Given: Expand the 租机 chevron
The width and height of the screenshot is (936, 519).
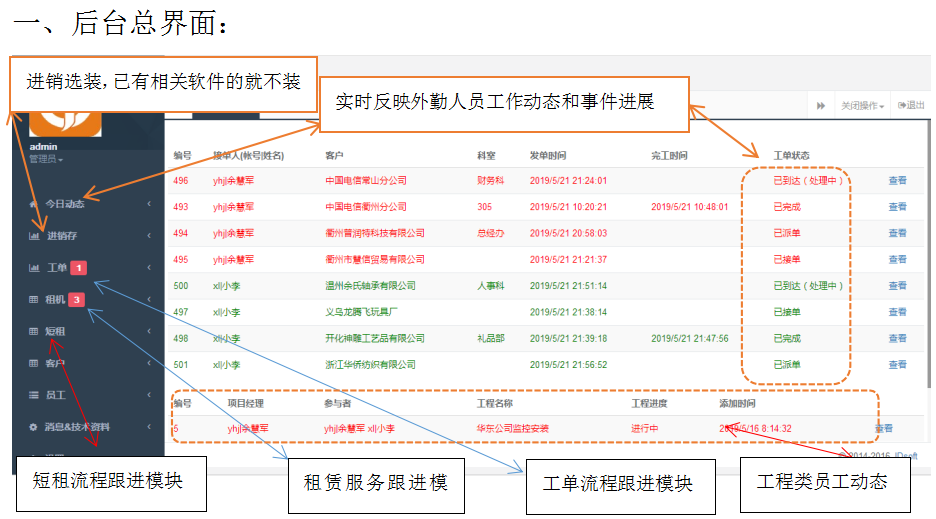Looking at the screenshot, I should (149, 299).
